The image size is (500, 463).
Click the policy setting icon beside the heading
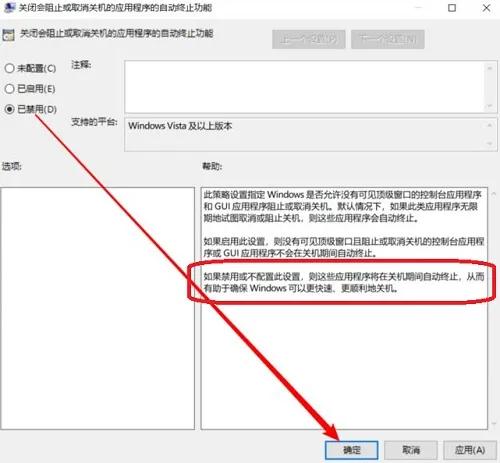tap(8, 35)
